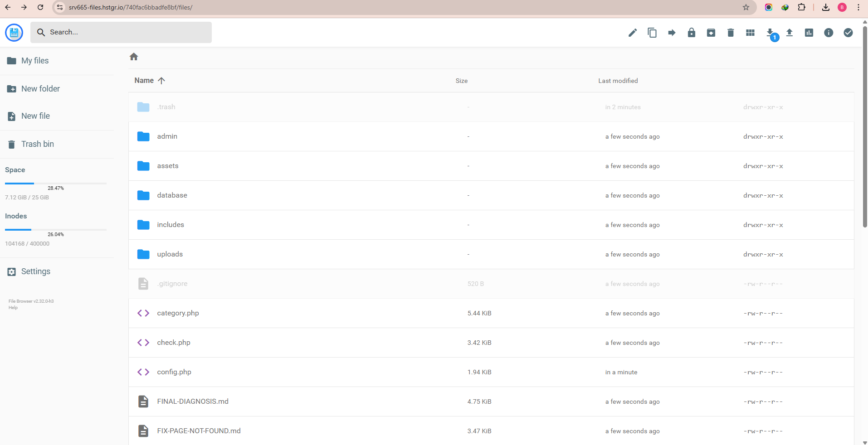Screen dimensions: 868x445
Task: Switch view with the grid icon
Action: coord(750,33)
